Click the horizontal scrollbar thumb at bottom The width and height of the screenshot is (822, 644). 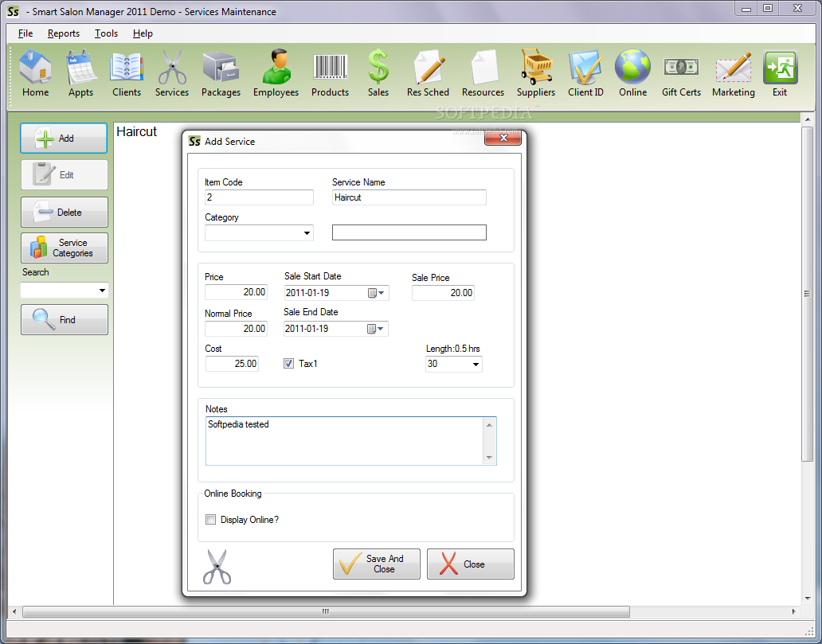point(326,611)
